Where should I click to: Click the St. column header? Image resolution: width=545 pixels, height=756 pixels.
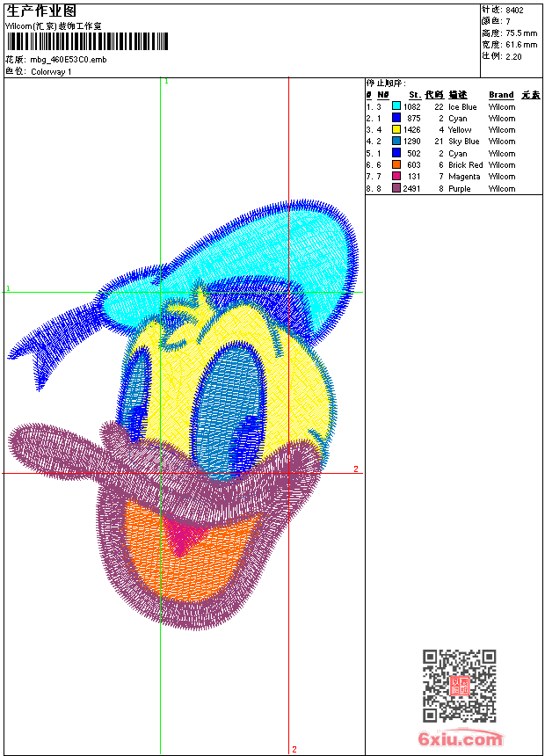coord(414,95)
